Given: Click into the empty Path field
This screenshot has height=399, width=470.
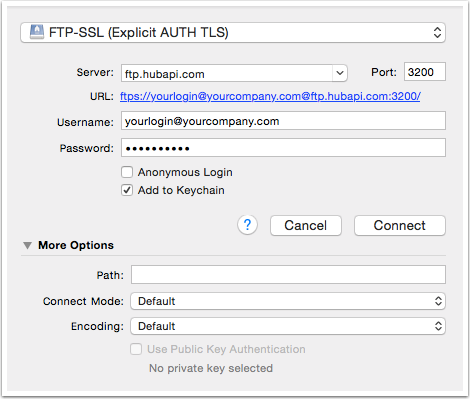Looking at the screenshot, I should 288,275.
